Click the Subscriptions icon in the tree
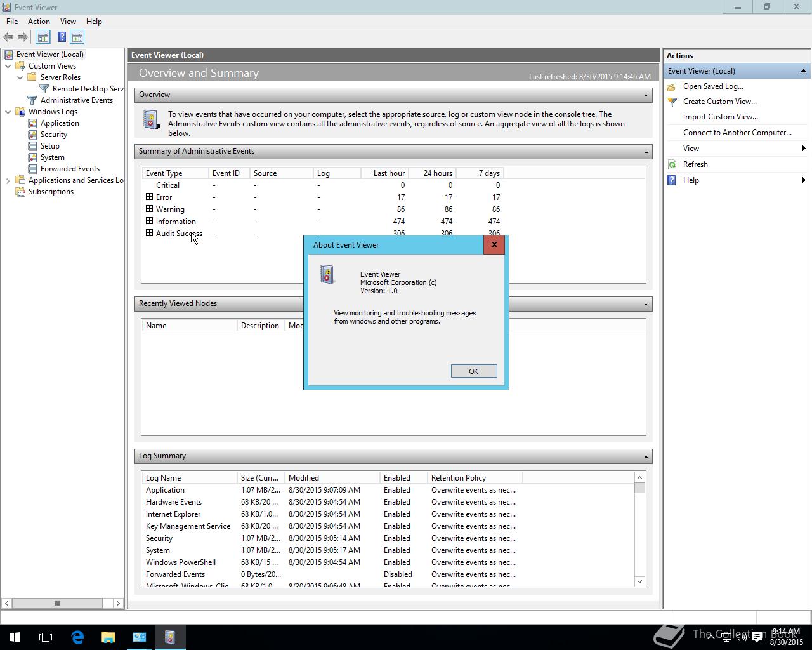Viewport: 812px width, 650px height. 20,192
